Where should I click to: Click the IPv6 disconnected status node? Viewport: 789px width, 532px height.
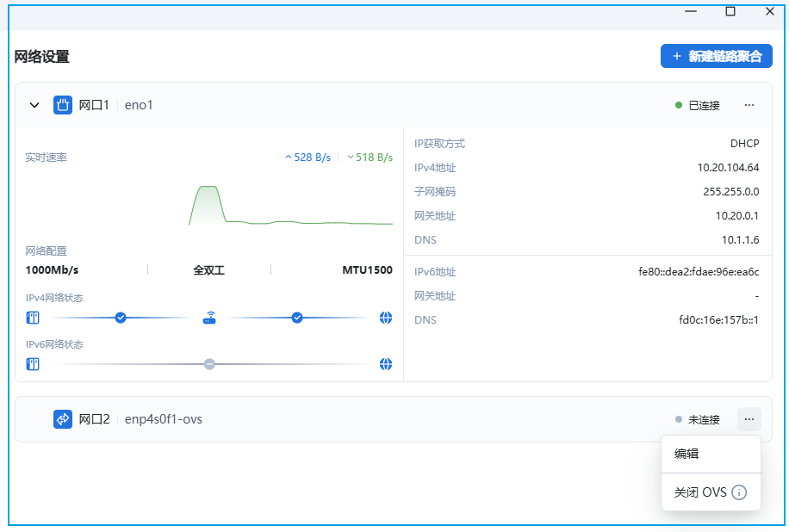210,364
